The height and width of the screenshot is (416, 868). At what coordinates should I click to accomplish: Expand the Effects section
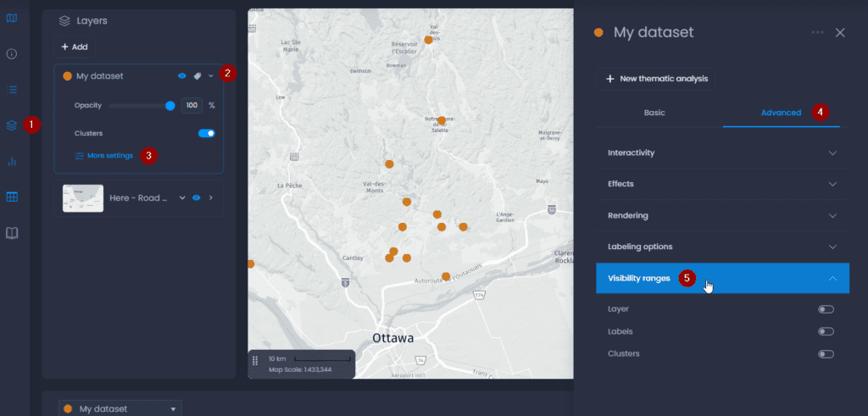(x=722, y=184)
